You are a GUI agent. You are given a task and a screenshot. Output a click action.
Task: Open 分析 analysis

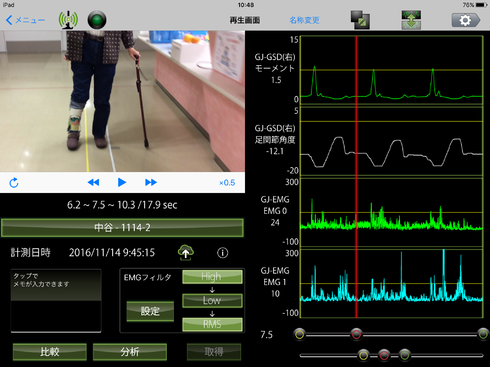coord(130,352)
